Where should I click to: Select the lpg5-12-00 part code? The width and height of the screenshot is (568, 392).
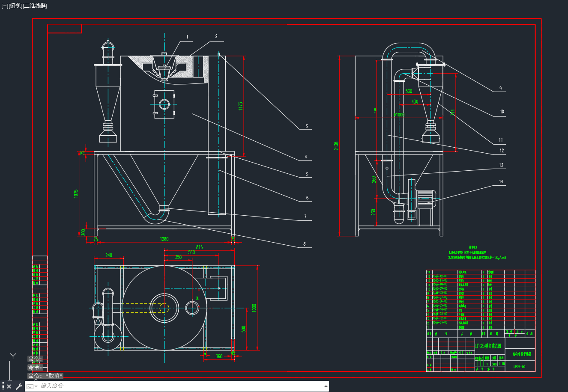pyautogui.click(x=440, y=276)
